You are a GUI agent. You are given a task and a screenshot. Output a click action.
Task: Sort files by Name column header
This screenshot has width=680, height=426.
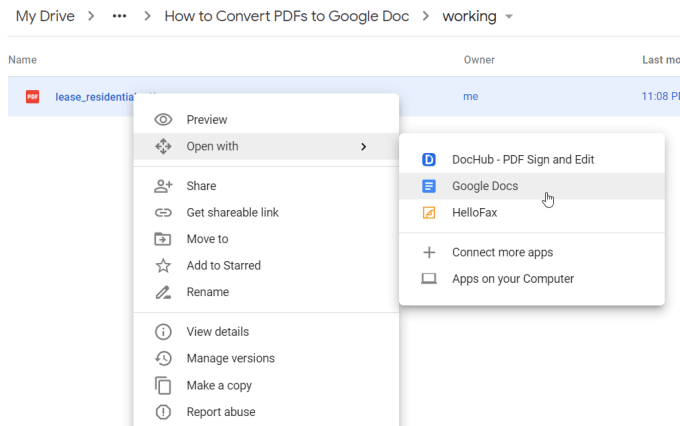(x=22, y=60)
